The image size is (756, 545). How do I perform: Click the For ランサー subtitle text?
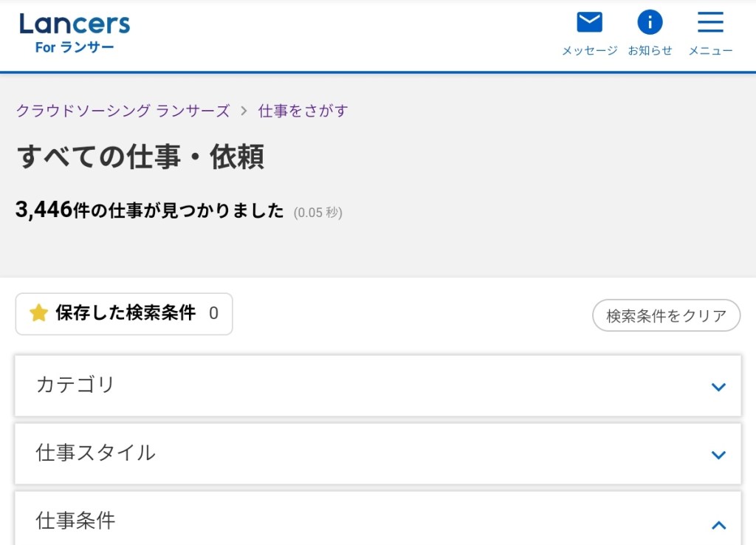(x=75, y=47)
